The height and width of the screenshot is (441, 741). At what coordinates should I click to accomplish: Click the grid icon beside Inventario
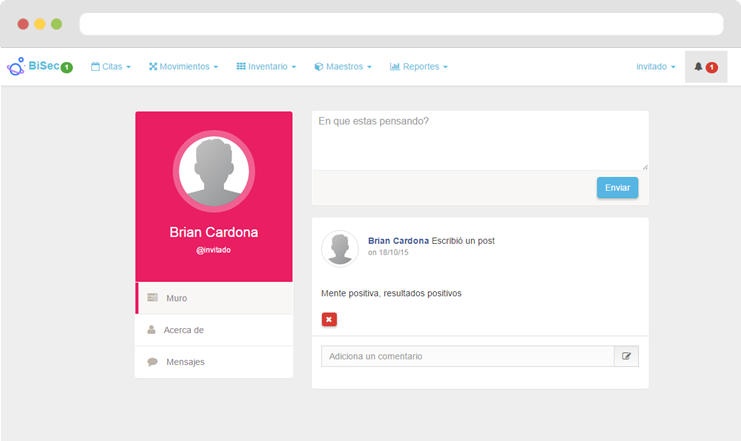(x=241, y=66)
